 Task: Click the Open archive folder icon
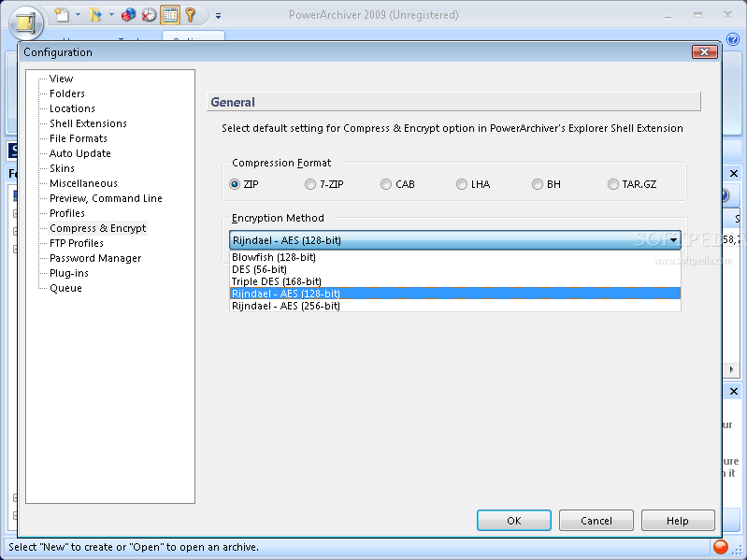95,15
